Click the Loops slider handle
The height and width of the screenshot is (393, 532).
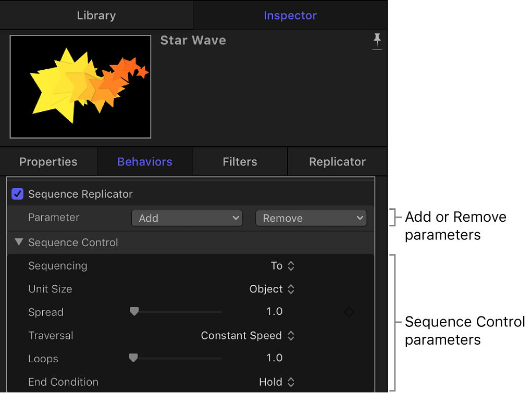[x=133, y=358]
